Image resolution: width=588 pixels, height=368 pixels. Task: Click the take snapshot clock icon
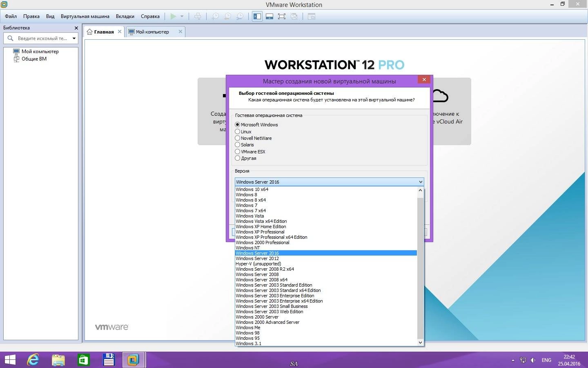point(215,16)
